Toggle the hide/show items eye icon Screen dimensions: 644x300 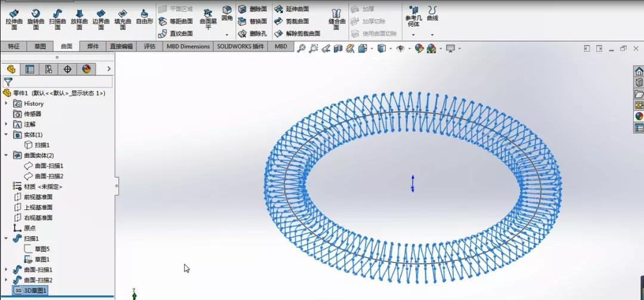coord(401,48)
